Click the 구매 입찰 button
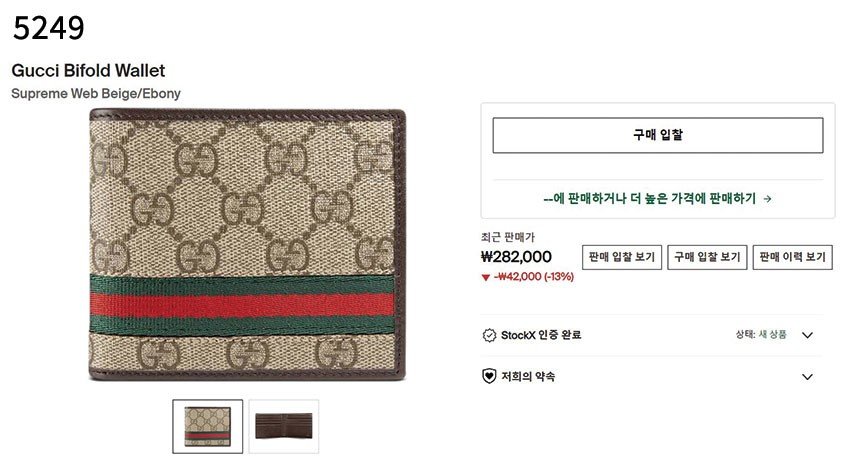 (x=657, y=135)
